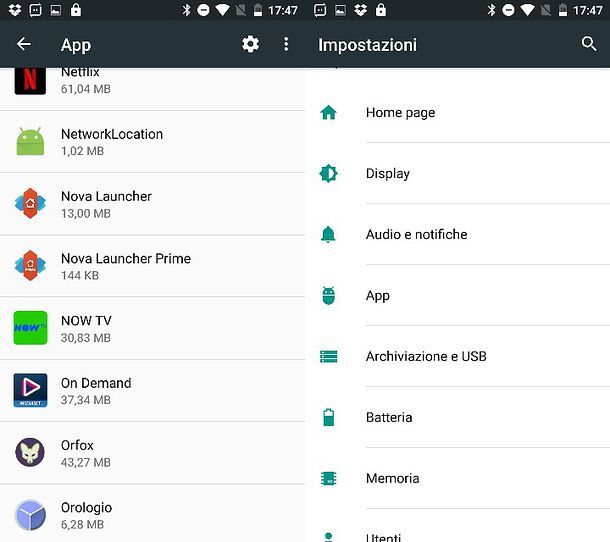Select Nova Launcher Prime app name
The width and height of the screenshot is (610, 542).
point(126,258)
